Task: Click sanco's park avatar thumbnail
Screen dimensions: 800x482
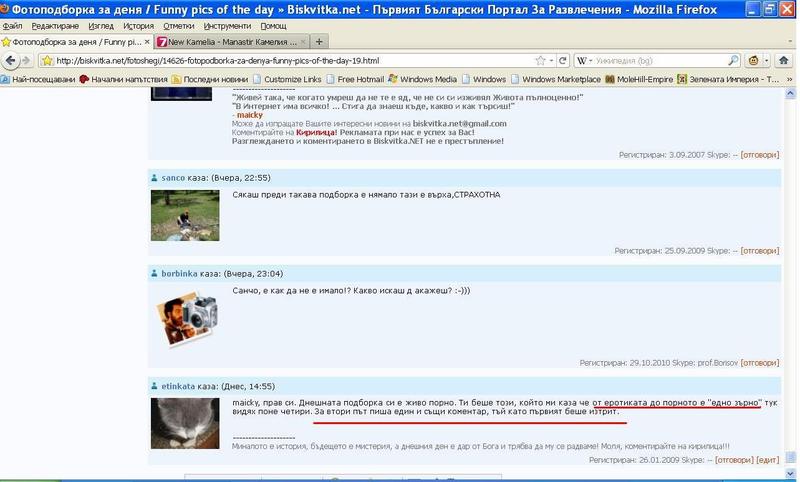Action: point(185,215)
